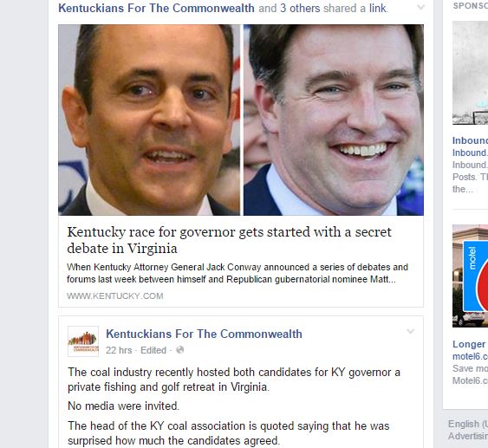Image resolution: width=488 pixels, height=448 pixels.
Task: Visit the WWW.KENTUCKY.COM source link
Action: pos(114,295)
